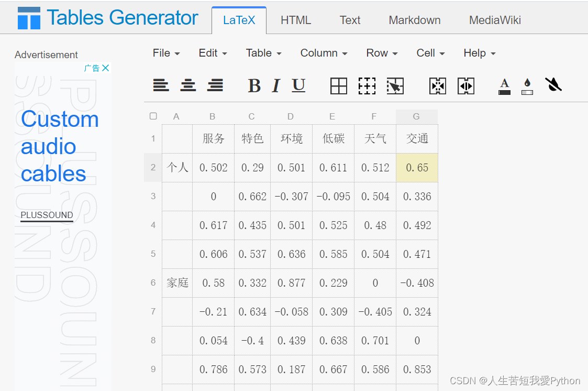588x391 pixels.
Task: Select column header D
Action: [291, 117]
